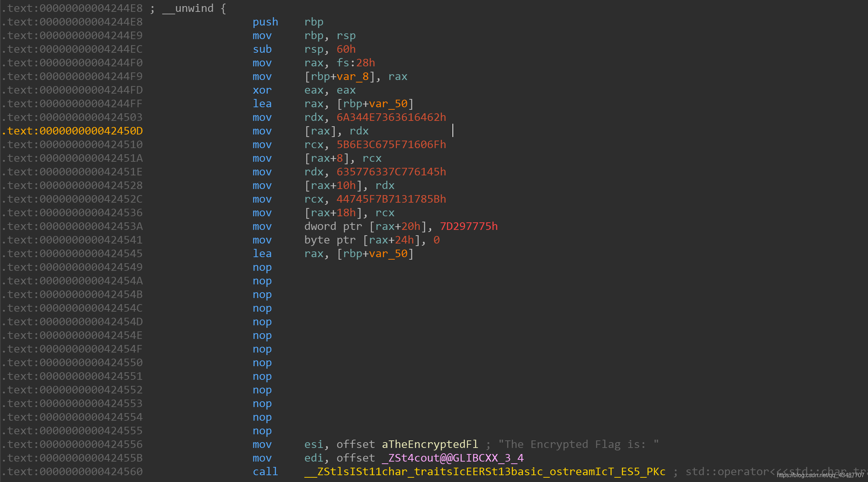Click the edi register operand
The width and height of the screenshot is (868, 482).
314,458
